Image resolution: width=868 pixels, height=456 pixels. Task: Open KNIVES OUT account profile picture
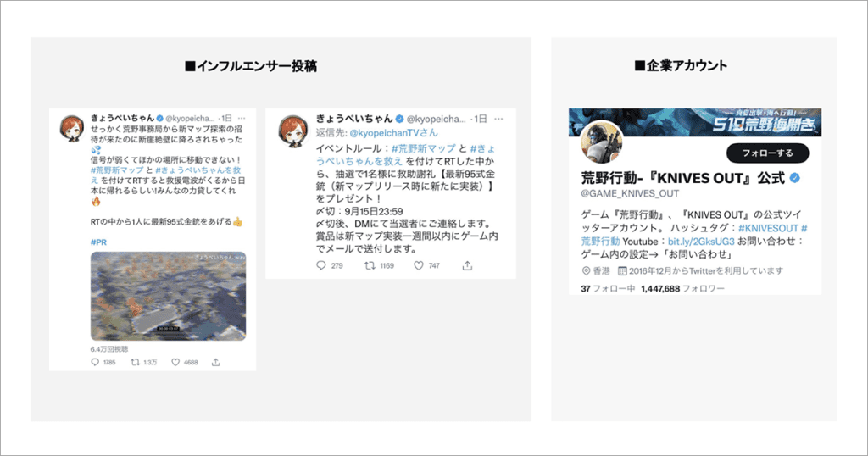(x=602, y=142)
